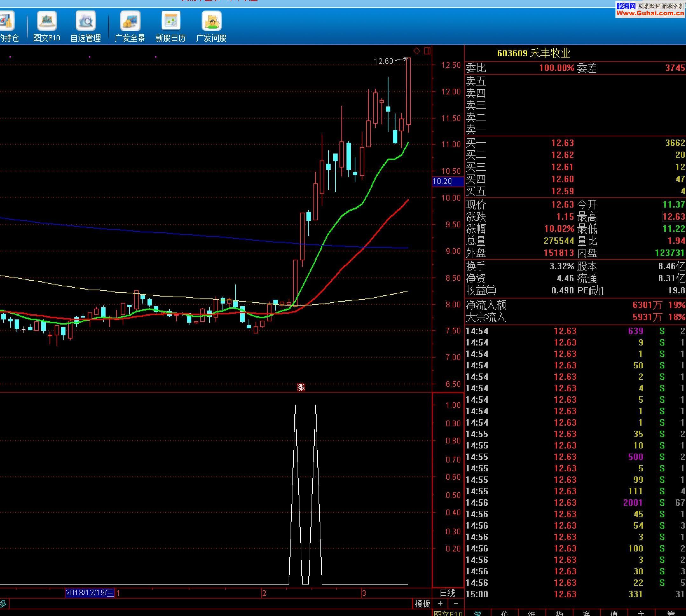Image resolution: width=686 pixels, height=616 pixels.
Task: Click the 12.50 label on price axis
Action: pyautogui.click(x=451, y=65)
